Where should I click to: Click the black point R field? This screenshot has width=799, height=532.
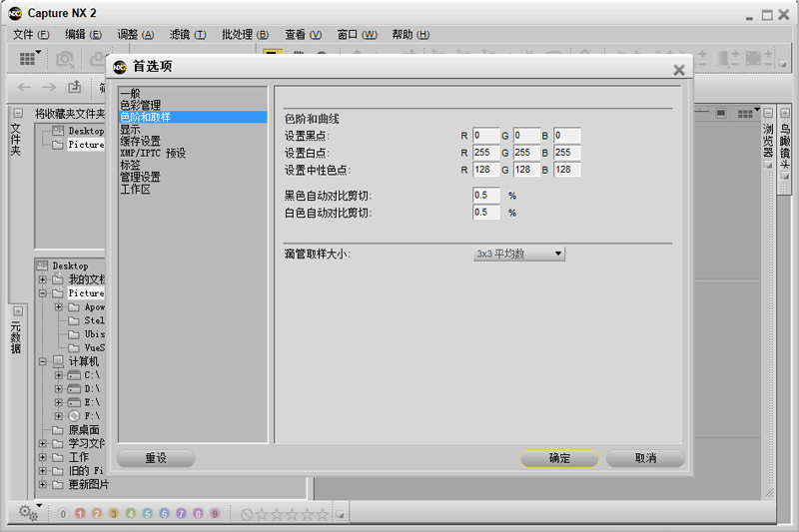coord(485,136)
